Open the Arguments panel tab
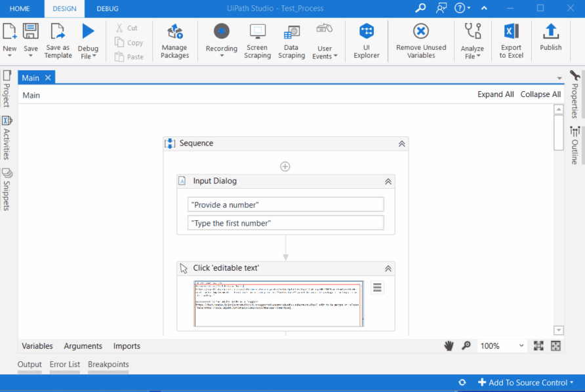The height and width of the screenshot is (392, 585). click(83, 345)
